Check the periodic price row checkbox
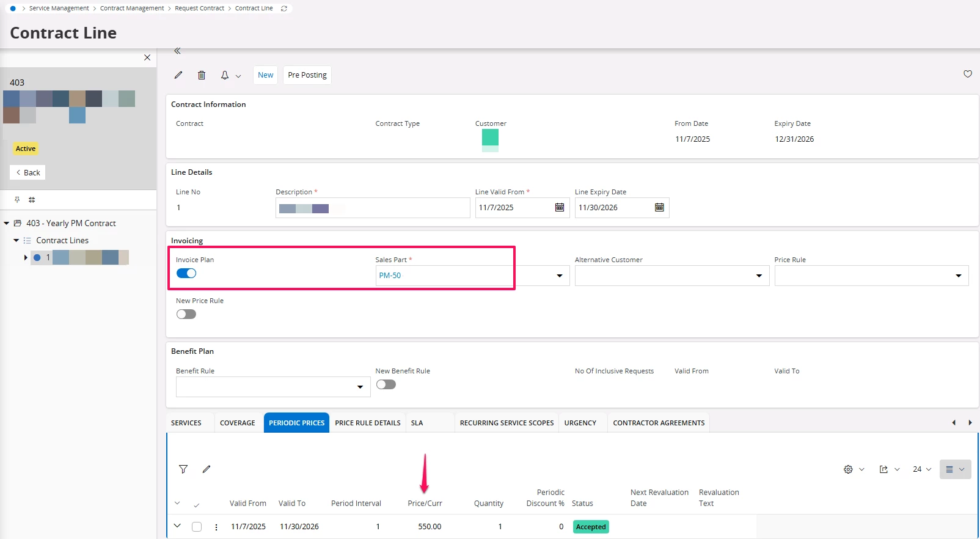Viewport: 980px width, 539px height. pyautogui.click(x=197, y=527)
